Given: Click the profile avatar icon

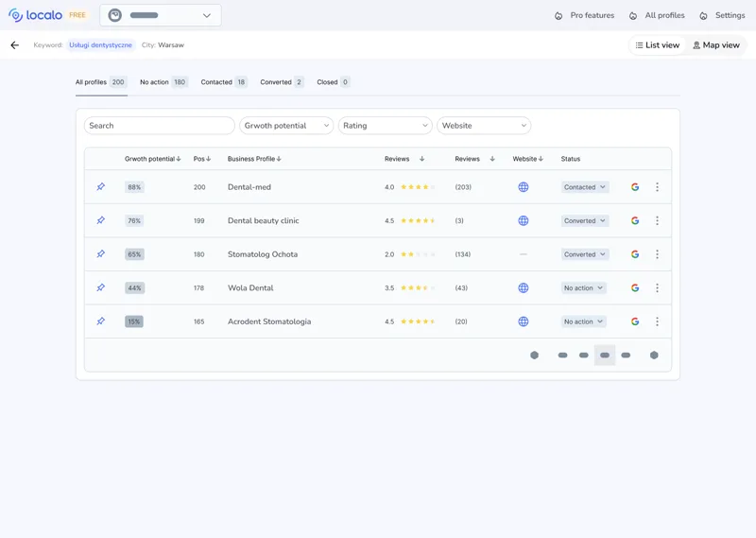Looking at the screenshot, I should 114,15.
